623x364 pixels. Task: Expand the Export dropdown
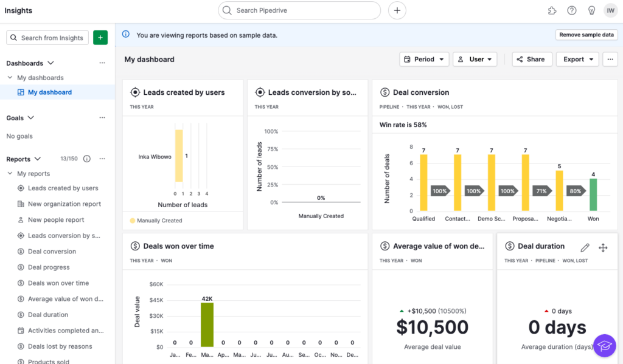[x=577, y=60]
